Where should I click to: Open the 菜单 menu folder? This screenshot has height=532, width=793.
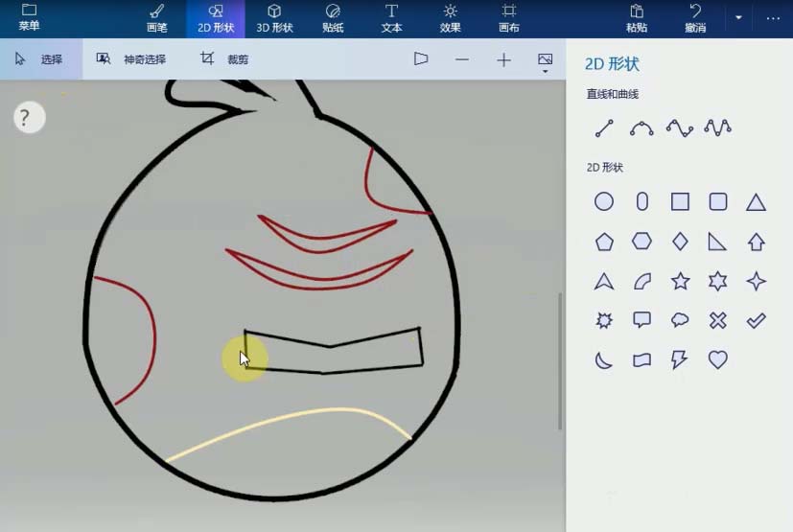click(29, 18)
